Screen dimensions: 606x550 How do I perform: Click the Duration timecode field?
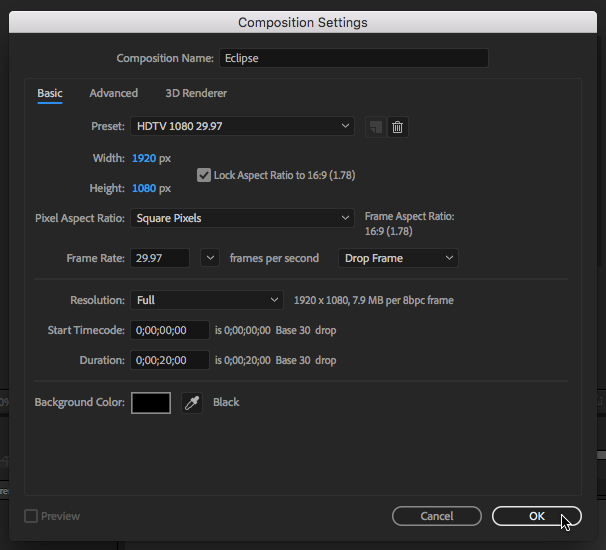pyautogui.click(x=170, y=360)
